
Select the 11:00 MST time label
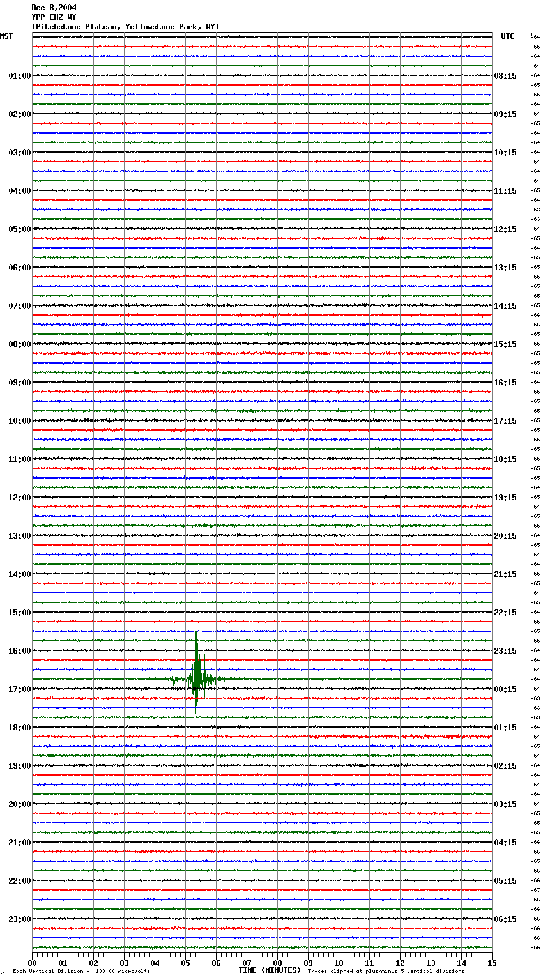tap(19, 459)
